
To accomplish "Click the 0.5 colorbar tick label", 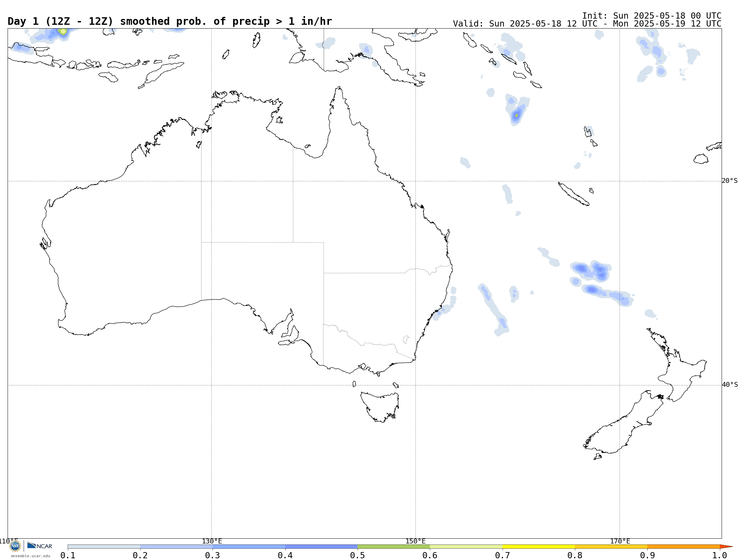I will [x=358, y=555].
